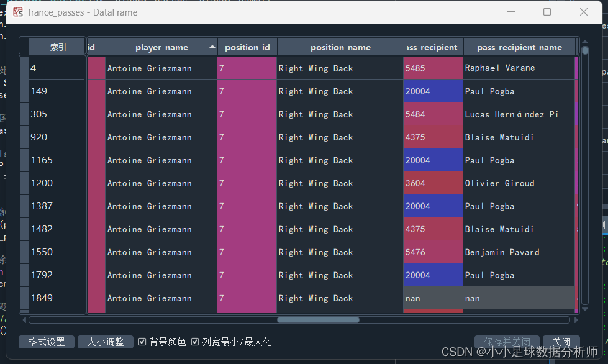Select index row 149
This screenshot has width=608, height=364.
pyautogui.click(x=57, y=91)
